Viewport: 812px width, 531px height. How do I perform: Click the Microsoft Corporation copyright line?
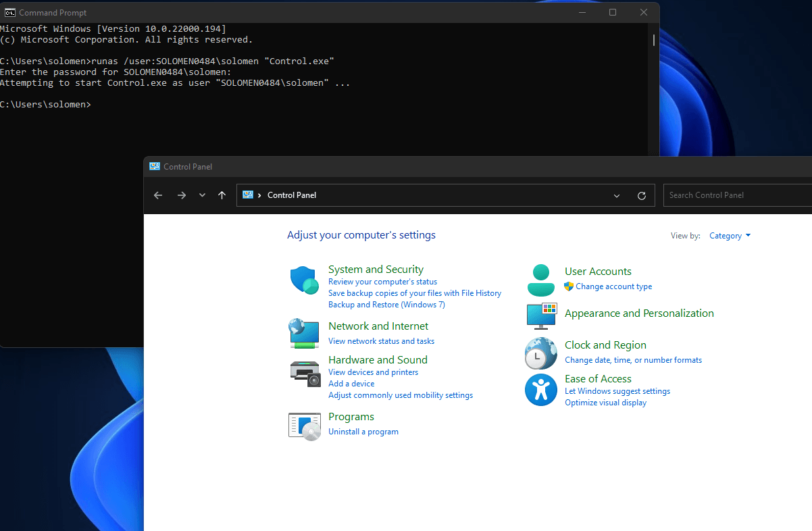[126, 40]
